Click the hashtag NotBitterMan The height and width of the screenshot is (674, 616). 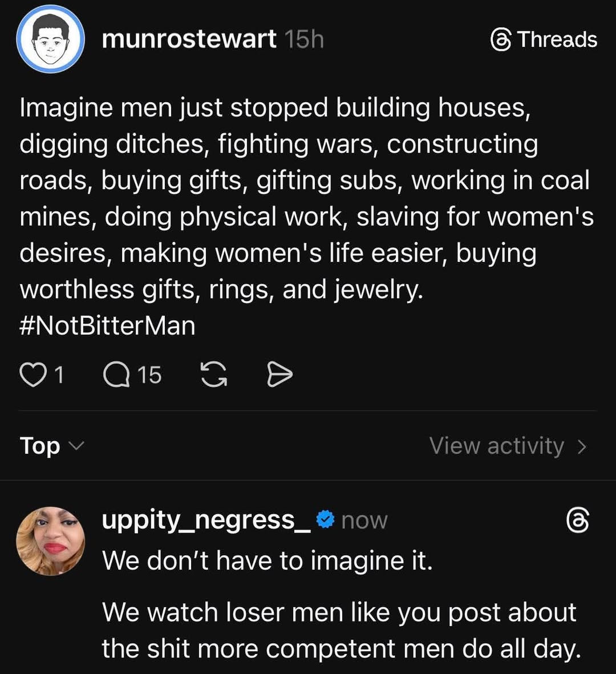point(107,325)
